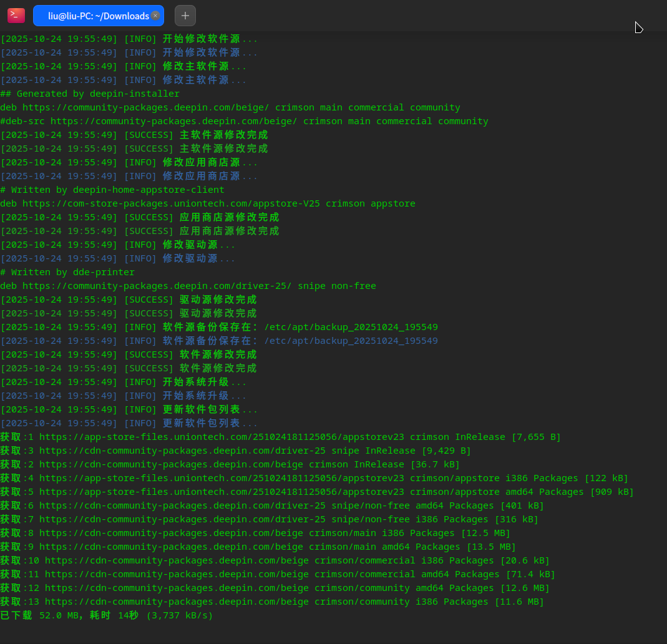Click the '获取:7' non-free i386 Packages line

tap(270, 519)
